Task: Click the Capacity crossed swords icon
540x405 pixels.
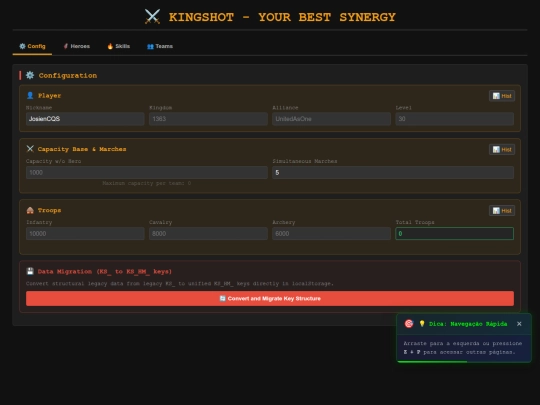Action: tap(30, 149)
